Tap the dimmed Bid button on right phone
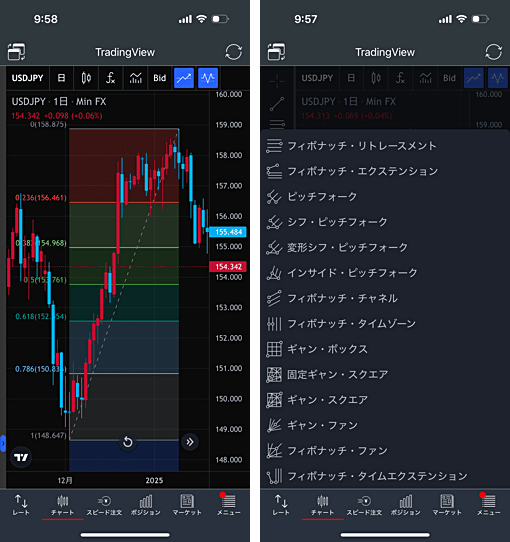 pos(449,78)
